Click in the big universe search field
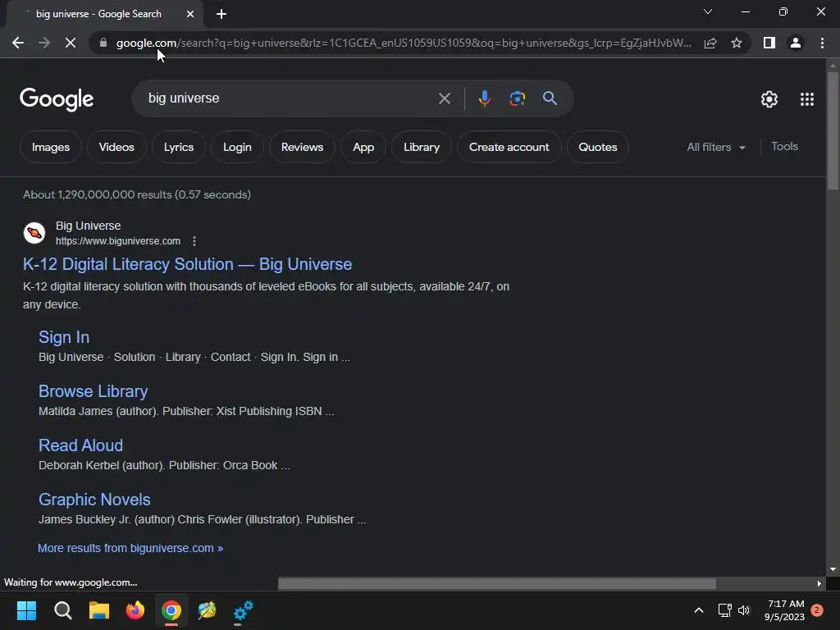The image size is (840, 630). click(290, 98)
